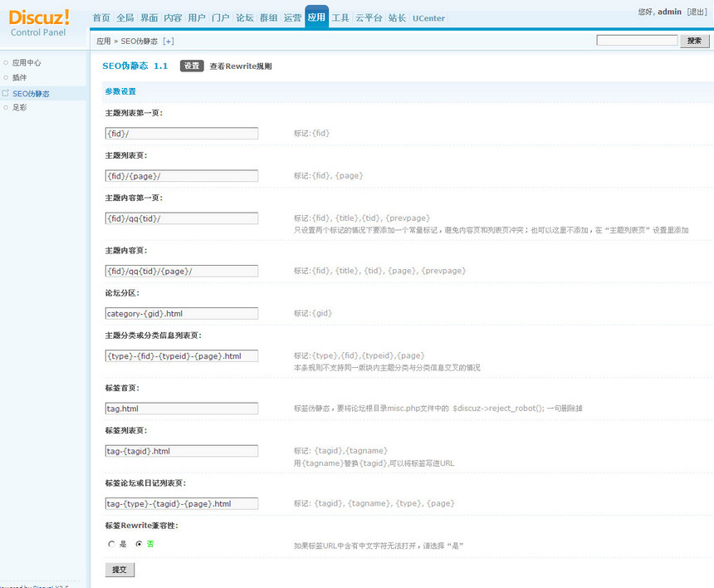
Task: Click the 参数设置 section heading
Action: point(120,91)
